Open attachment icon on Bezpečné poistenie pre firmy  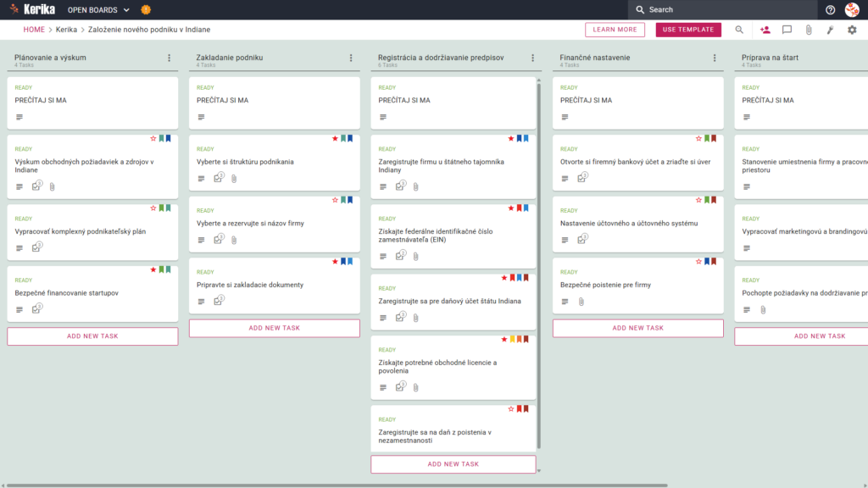581,302
